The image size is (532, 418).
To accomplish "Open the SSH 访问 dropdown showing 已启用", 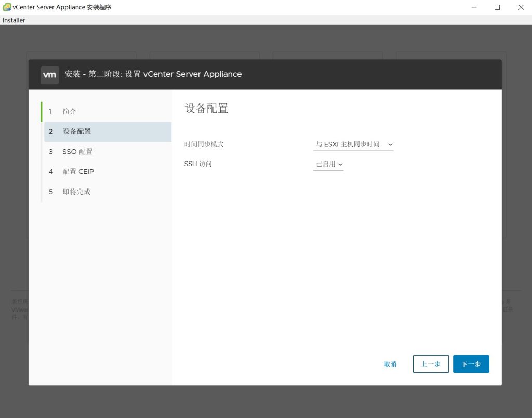I will point(328,164).
